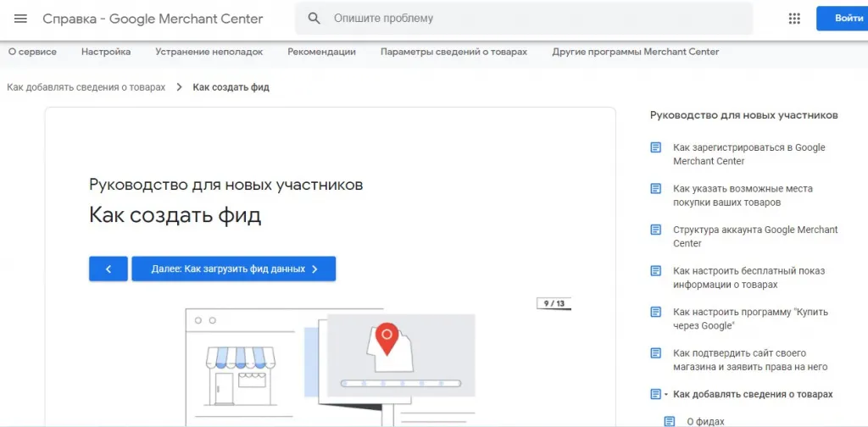868x427 pixels.
Task: Open Как настроить программу Купить через Google
Action: (x=751, y=319)
